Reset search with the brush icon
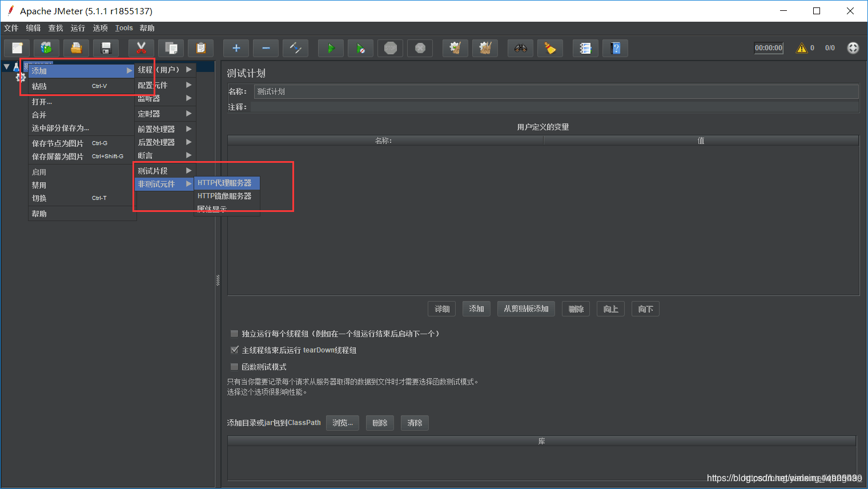This screenshot has width=868, height=489. [550, 49]
